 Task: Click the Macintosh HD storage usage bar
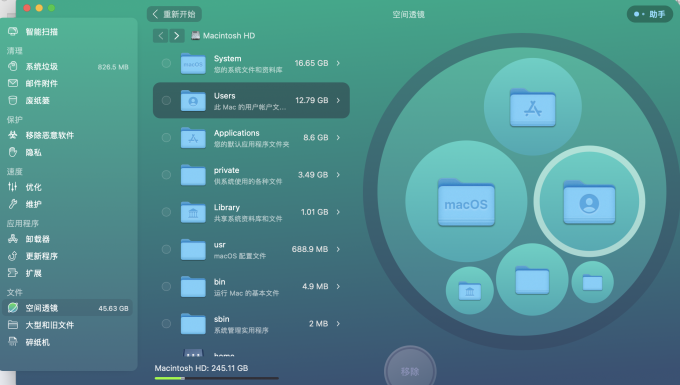(216, 378)
